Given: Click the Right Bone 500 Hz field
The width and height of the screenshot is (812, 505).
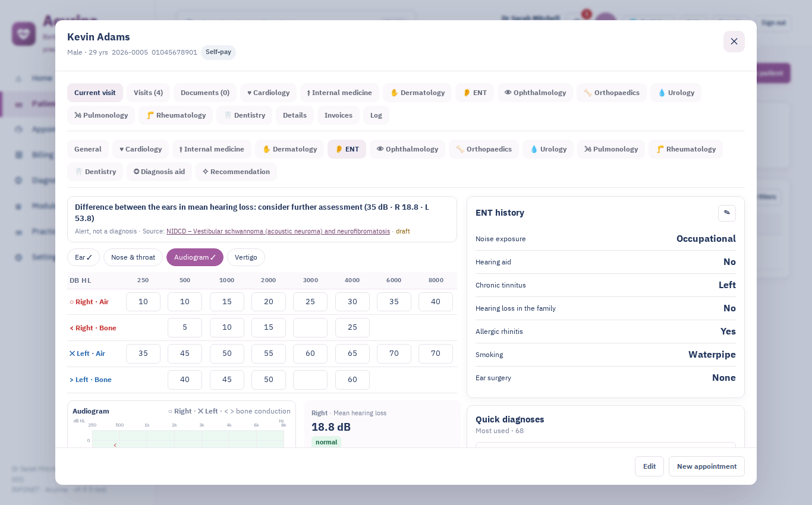Looking at the screenshot, I should (185, 328).
